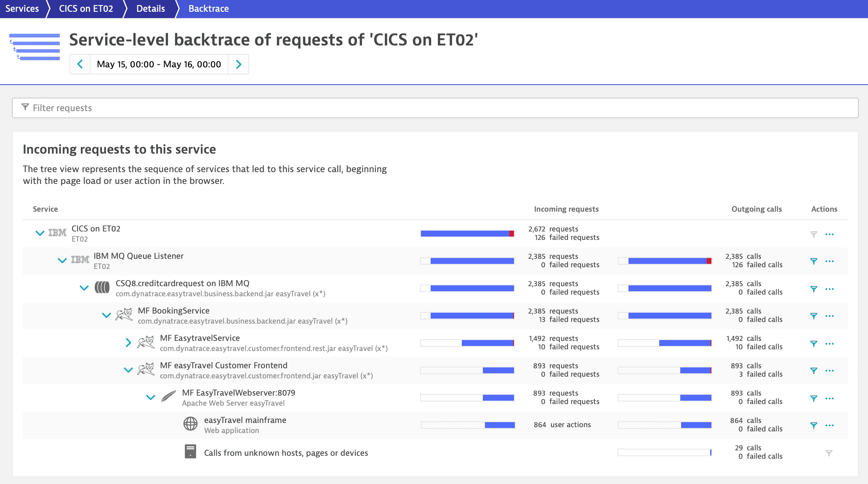Click the filter icon for unknown hosts calls
Viewport: 868px width, 484px height.
tap(829, 453)
